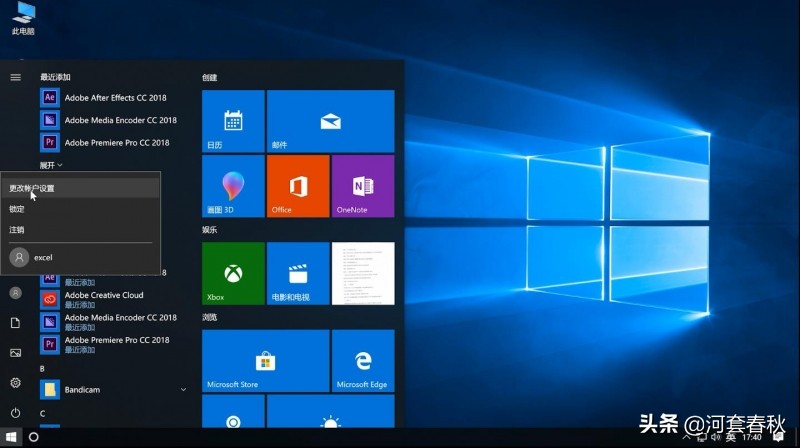
Task: Launch the Xbox tile
Action: [233, 273]
